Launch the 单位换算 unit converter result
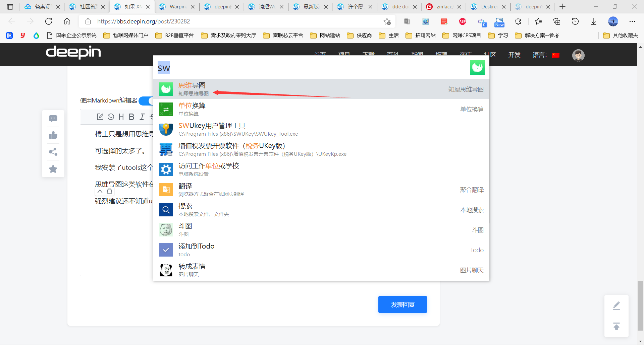Viewport: 644px width, 345px height. (x=321, y=109)
